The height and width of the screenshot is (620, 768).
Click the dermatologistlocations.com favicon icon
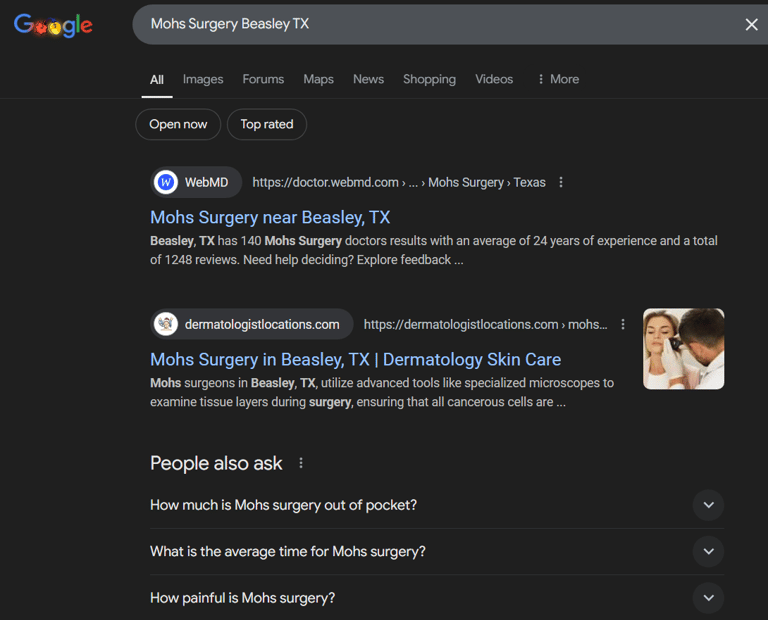[166, 324]
